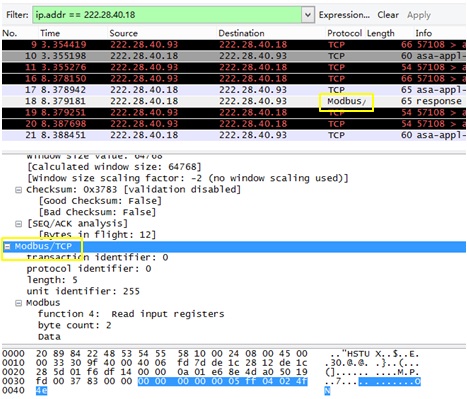Screen dimensions: 467x399
Task: Sort by Length column header
Action: 381,33
